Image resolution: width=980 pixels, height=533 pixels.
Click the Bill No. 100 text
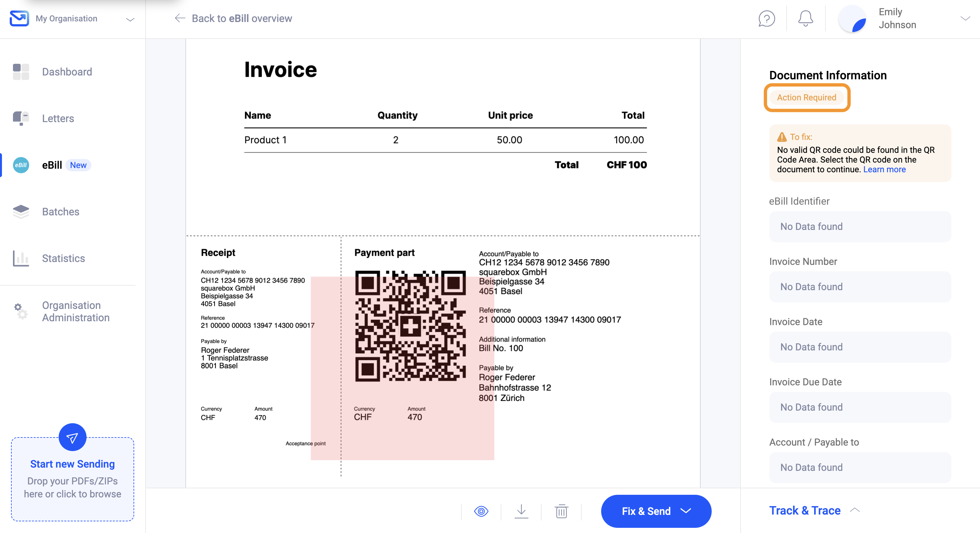point(501,348)
